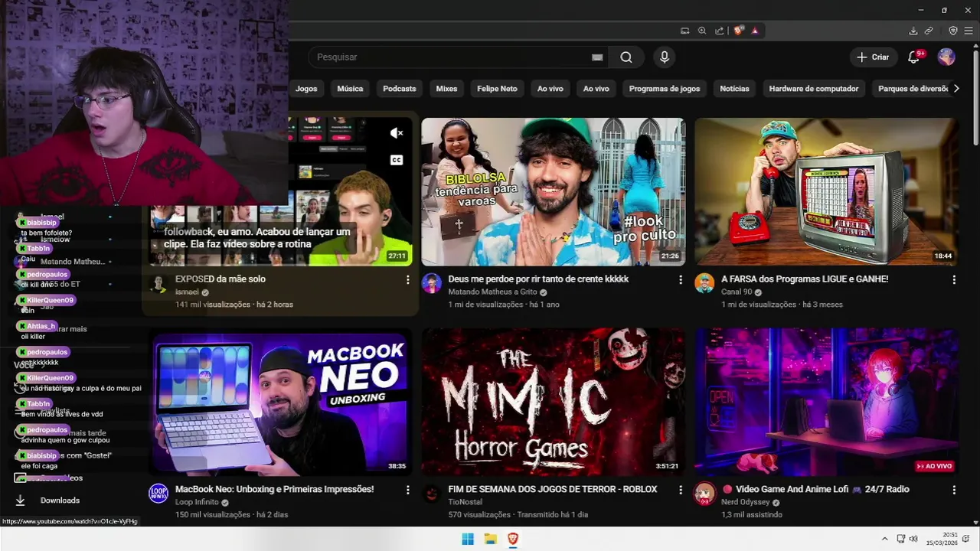Open MacBook Neo: Unboxing e Primeiras Impressões title

274,489
